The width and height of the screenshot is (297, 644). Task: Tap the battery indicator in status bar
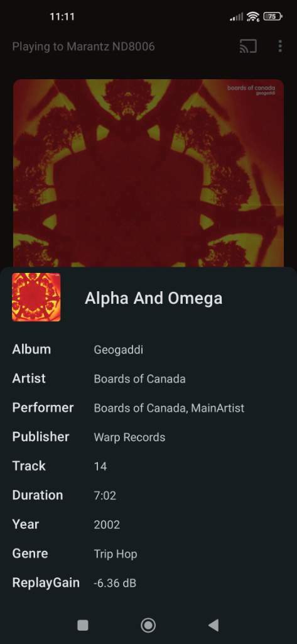click(x=273, y=16)
